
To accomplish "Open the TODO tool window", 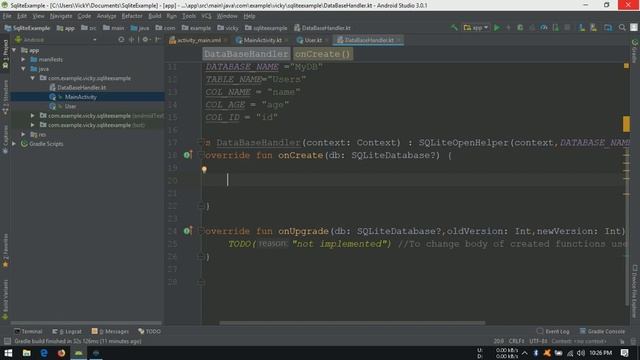I will [x=149, y=331].
